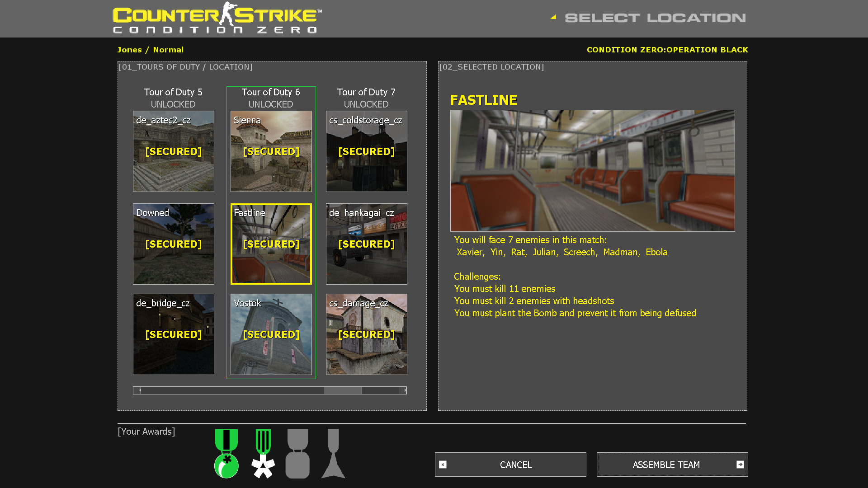This screenshot has height=488, width=868.
Task: Select the de_bridge_cz map thumbnail
Action: click(x=173, y=333)
